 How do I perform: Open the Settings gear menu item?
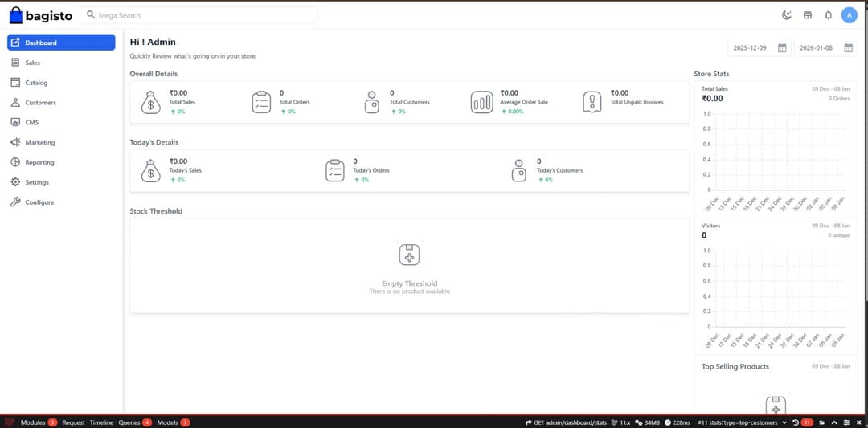click(x=37, y=182)
